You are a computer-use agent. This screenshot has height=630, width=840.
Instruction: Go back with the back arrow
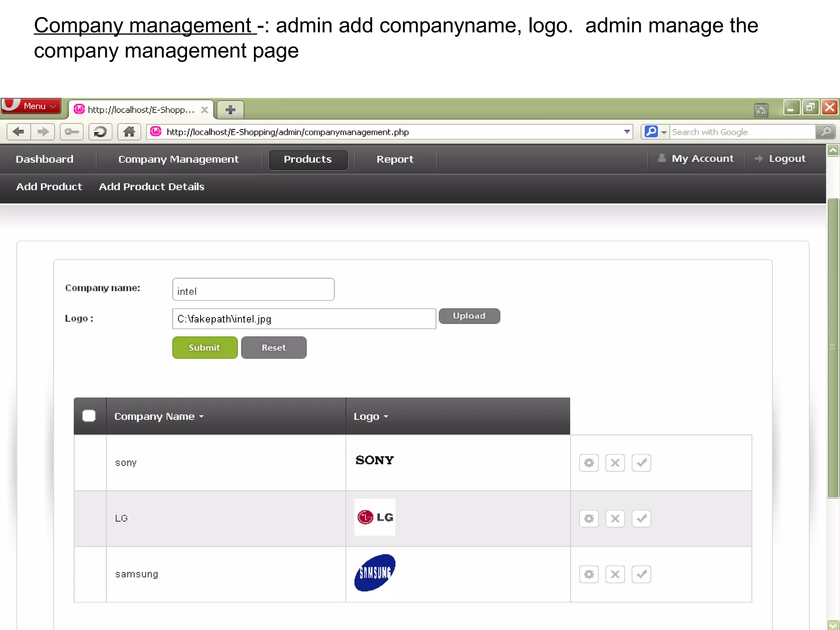(x=19, y=132)
